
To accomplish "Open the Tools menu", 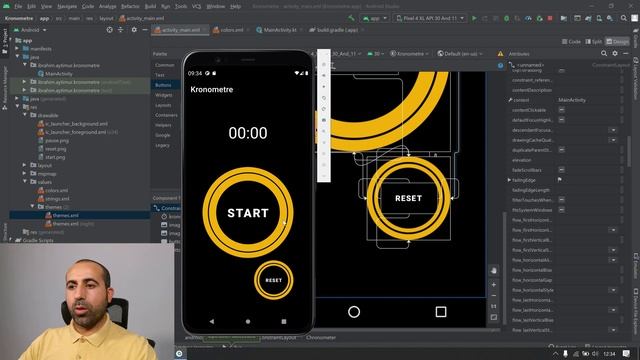I will (x=181, y=7).
